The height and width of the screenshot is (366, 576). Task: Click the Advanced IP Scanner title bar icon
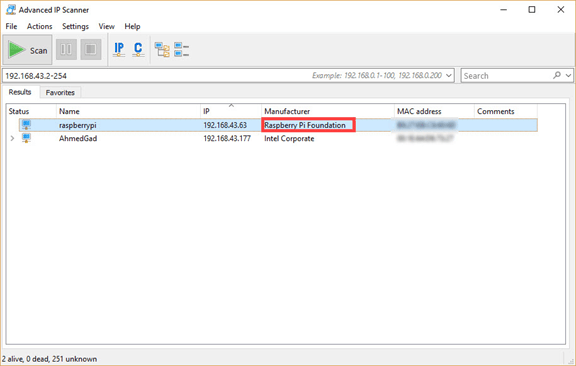tap(11, 10)
